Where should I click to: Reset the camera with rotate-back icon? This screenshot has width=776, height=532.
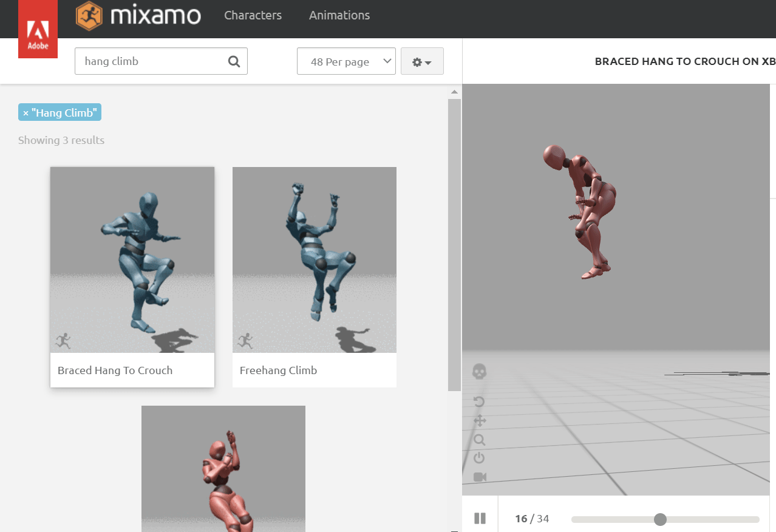tap(479, 401)
